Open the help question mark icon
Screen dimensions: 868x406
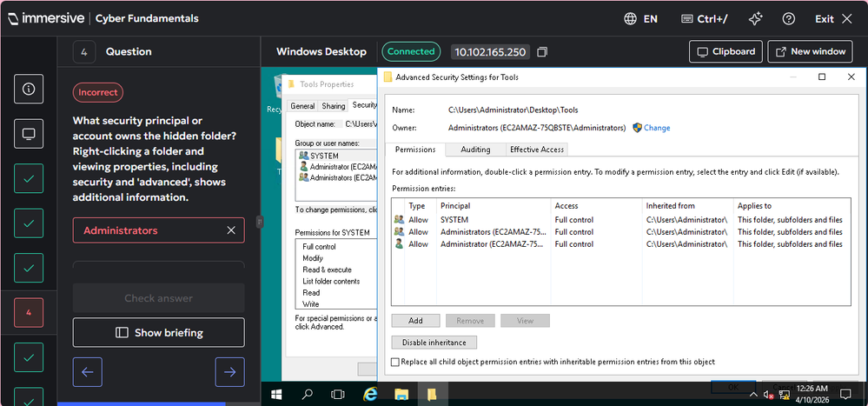[788, 18]
